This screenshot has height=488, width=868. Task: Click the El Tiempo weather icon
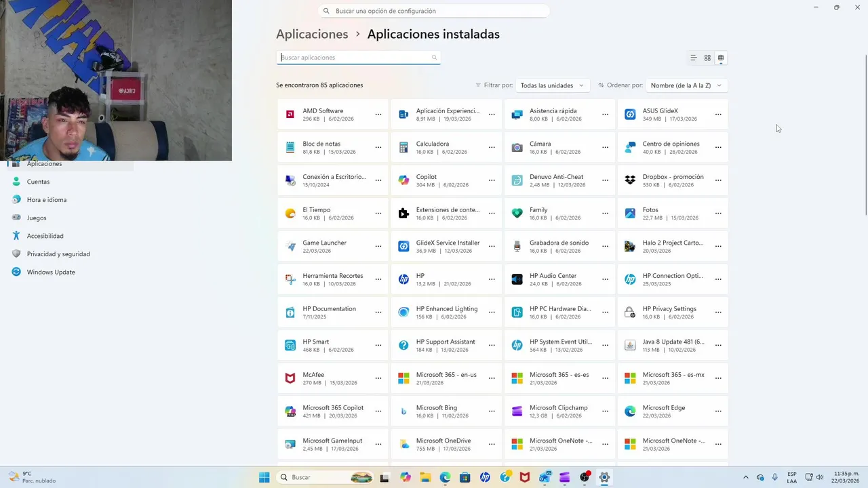tap(290, 213)
